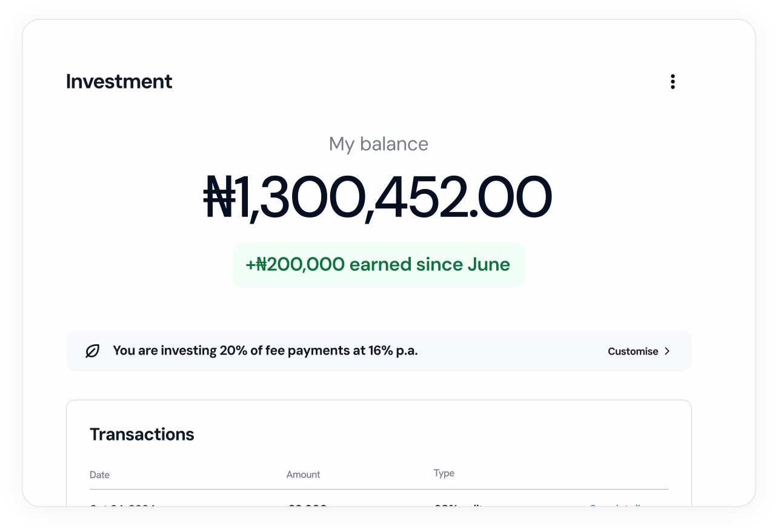This screenshot has height=532, width=778.
Task: Sort by the Amount column header
Action: pos(303,475)
